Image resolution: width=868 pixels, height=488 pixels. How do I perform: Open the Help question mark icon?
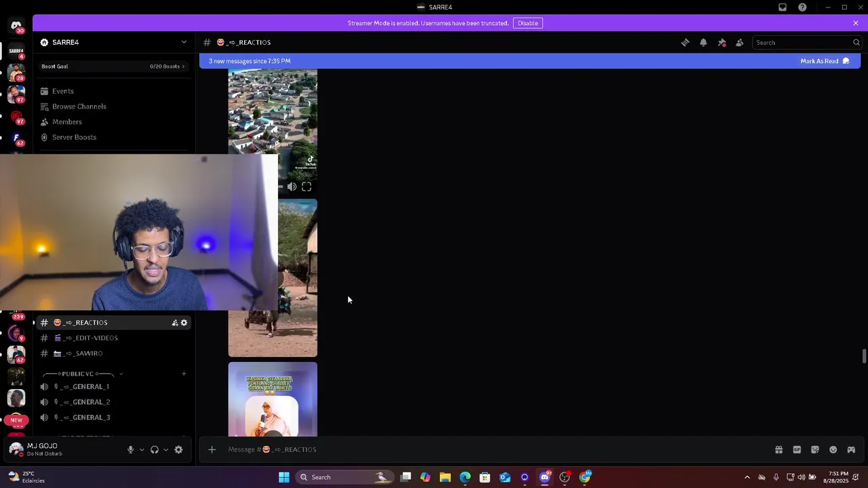tap(802, 7)
